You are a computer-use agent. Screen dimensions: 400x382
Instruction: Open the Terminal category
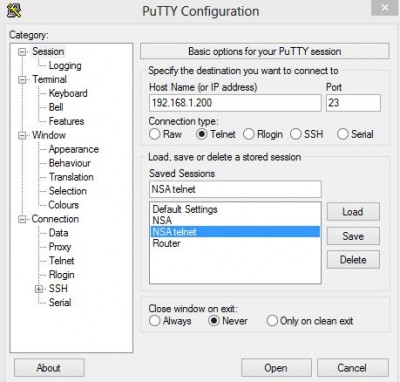point(49,79)
